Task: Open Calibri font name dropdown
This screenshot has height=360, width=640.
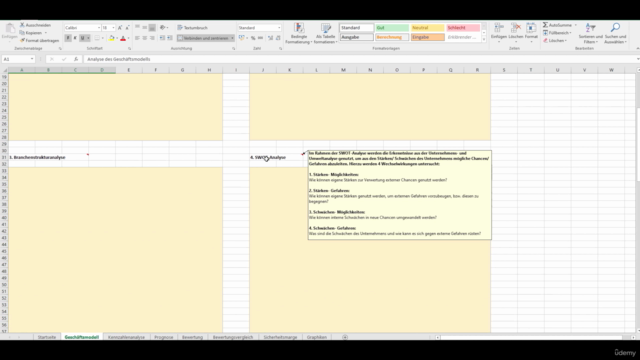Action: pos(99,28)
